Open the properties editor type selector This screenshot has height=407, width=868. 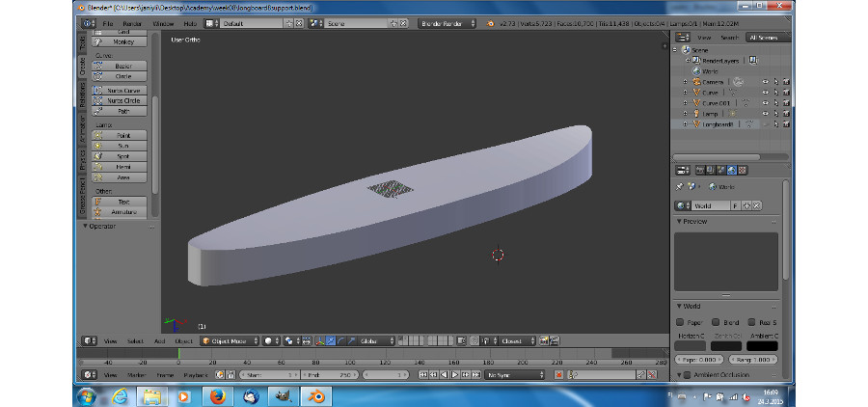point(683,170)
